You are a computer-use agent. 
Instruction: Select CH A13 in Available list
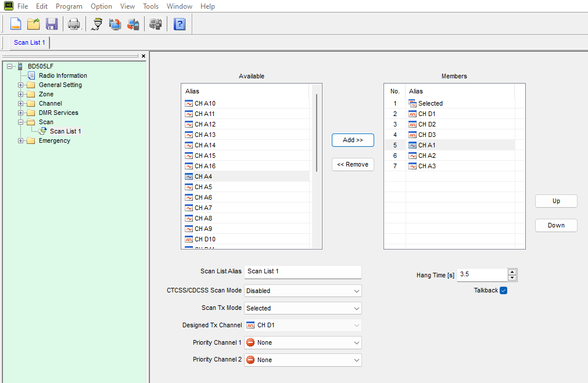(x=246, y=135)
